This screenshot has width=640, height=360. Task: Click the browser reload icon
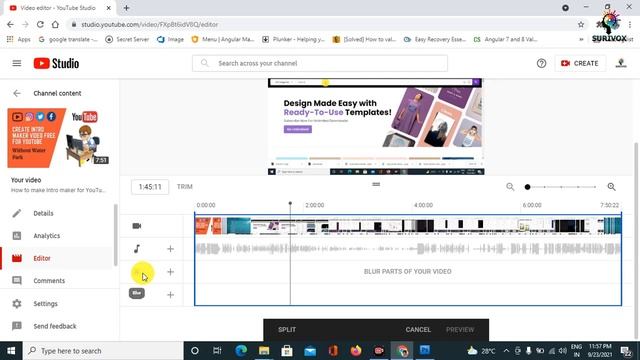coord(40,24)
